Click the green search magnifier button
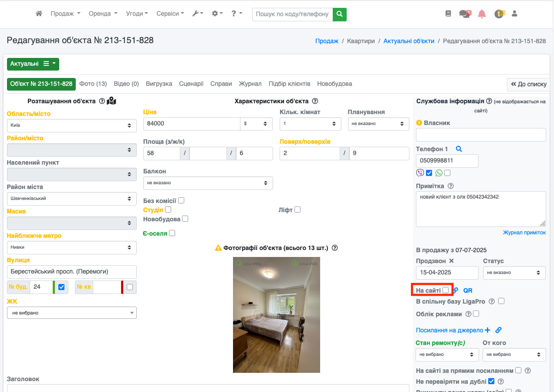Image resolution: width=554 pixels, height=392 pixels. point(340,14)
